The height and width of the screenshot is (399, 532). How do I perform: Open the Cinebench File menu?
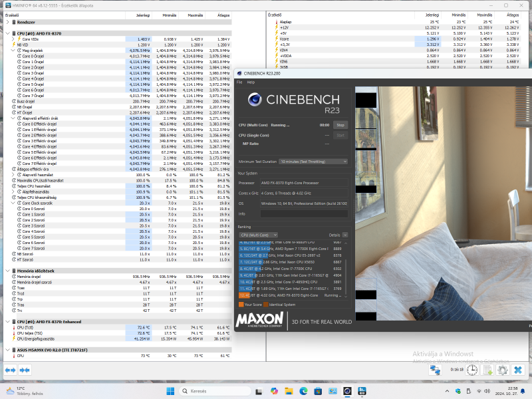(239, 82)
